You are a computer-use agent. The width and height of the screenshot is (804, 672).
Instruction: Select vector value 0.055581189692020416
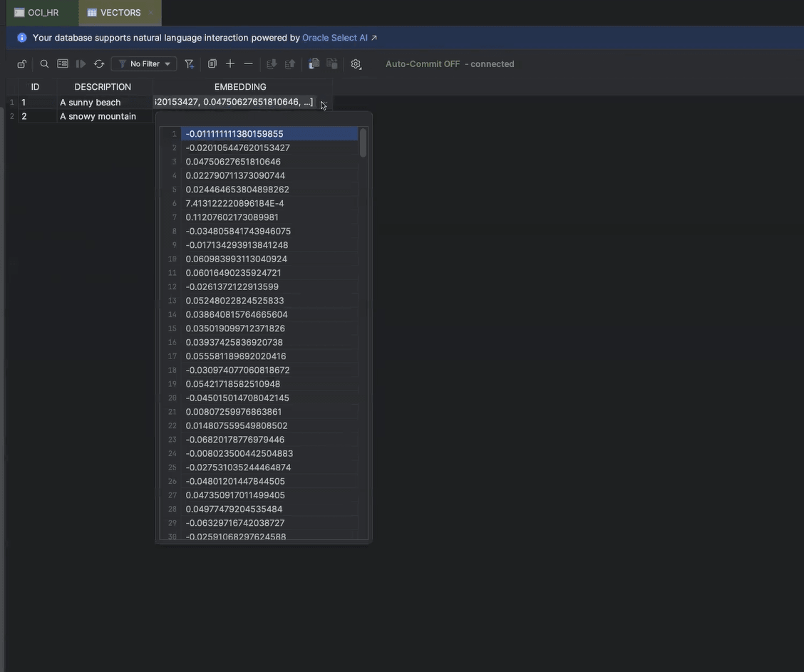(269, 356)
